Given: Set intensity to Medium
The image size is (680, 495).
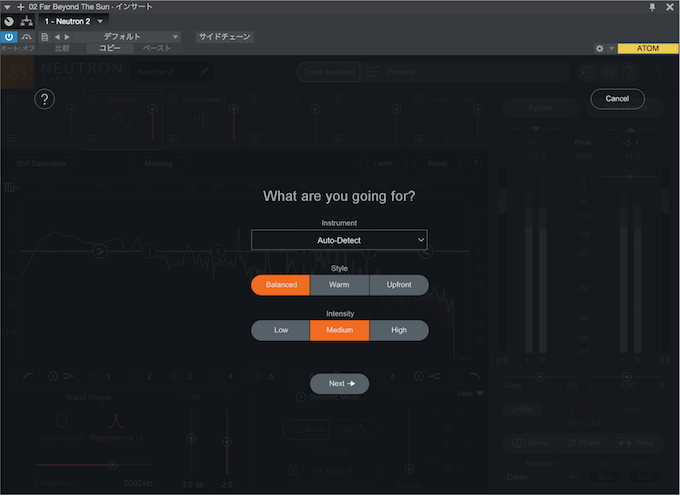Looking at the screenshot, I should [340, 330].
